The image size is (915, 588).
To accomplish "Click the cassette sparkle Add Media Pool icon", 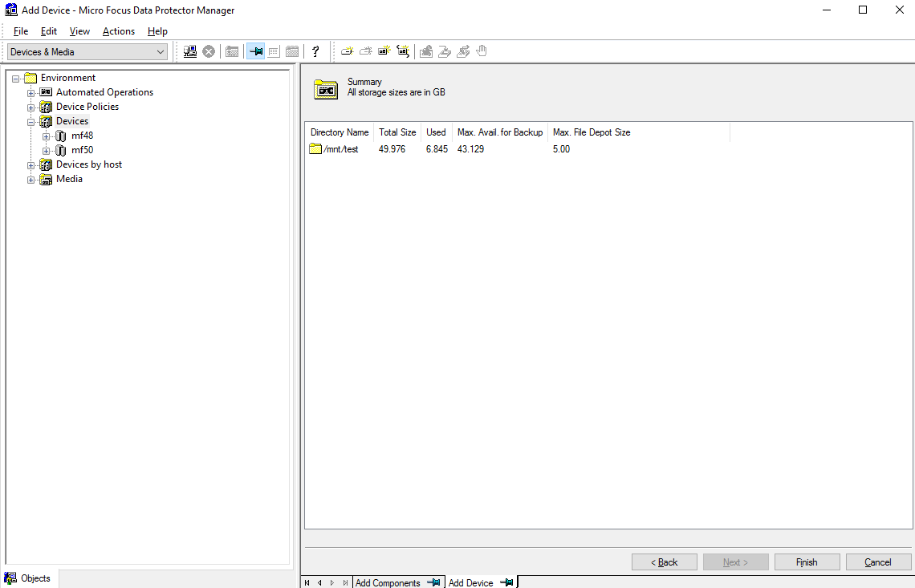I will [384, 51].
